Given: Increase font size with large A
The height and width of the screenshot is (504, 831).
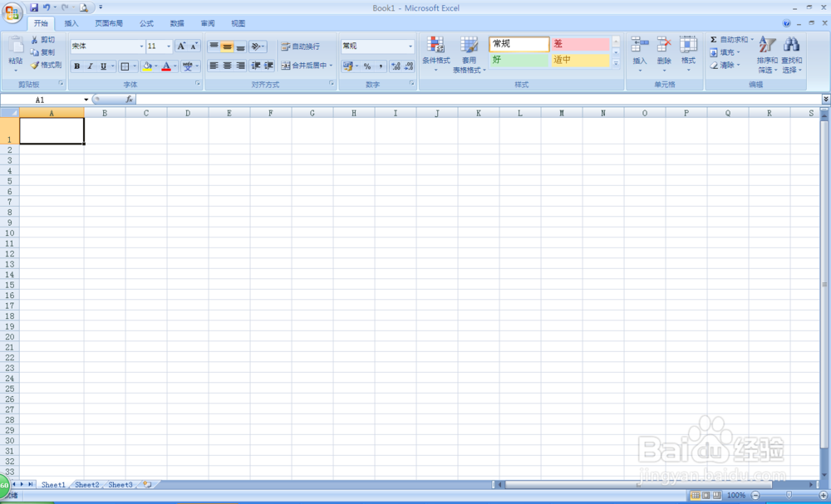Looking at the screenshot, I should 181,46.
